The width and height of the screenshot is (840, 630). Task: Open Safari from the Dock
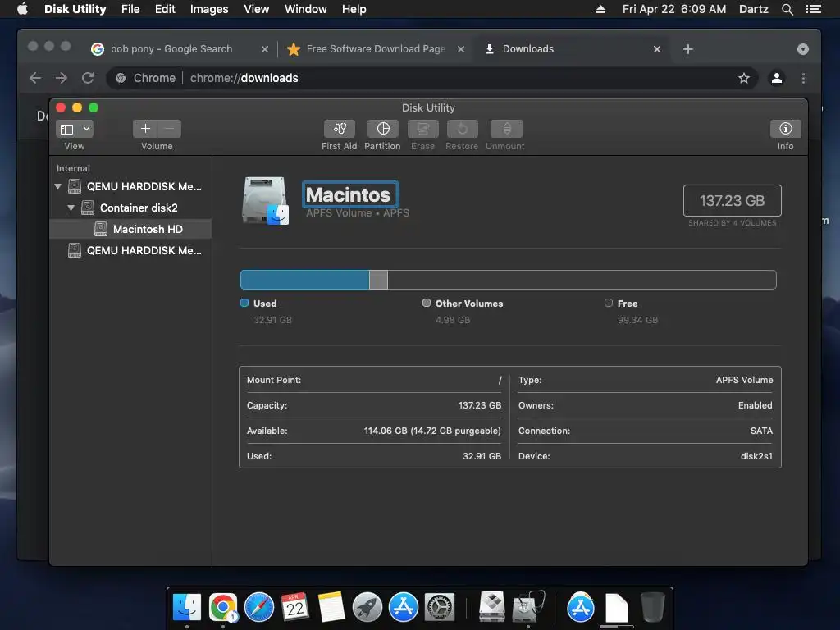(258, 608)
